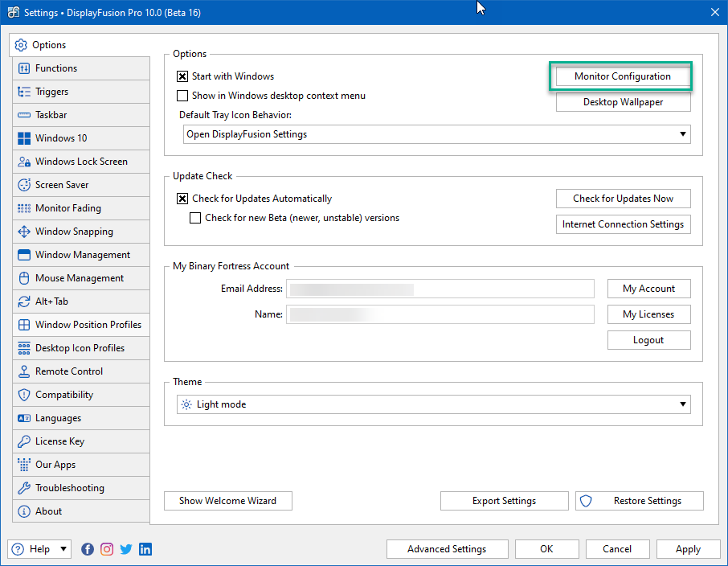Screen dimensions: 728x566
Task: Disable Check for Updates Automatically
Action: click(x=182, y=199)
